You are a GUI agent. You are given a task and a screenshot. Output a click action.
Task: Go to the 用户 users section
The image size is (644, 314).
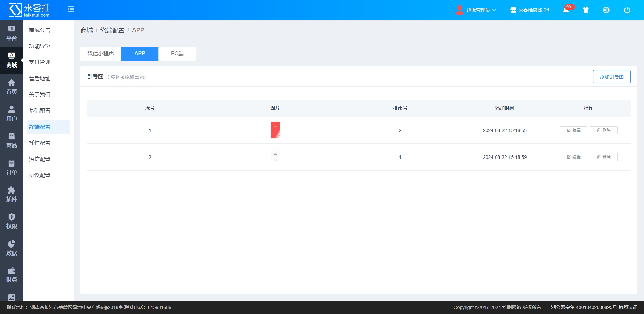click(x=12, y=114)
